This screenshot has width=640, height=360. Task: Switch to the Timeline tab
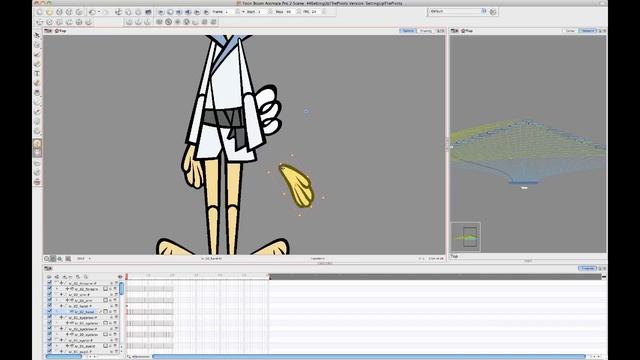[x=587, y=268]
